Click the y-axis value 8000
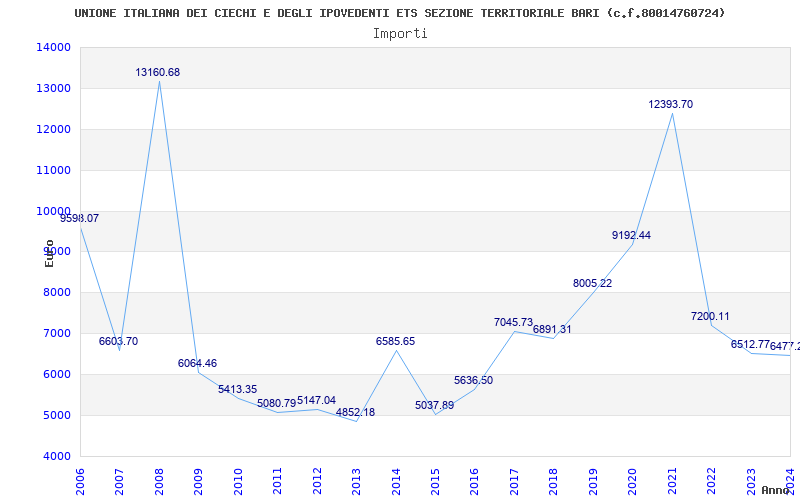The width and height of the screenshot is (800, 500). [x=56, y=292]
